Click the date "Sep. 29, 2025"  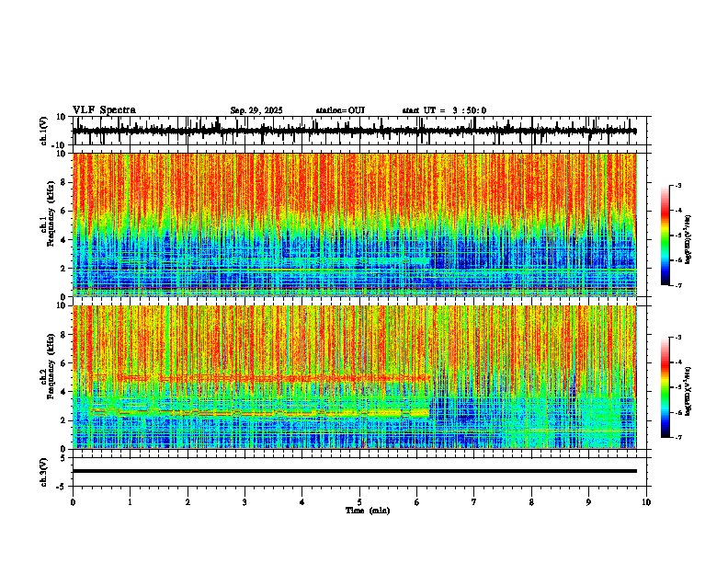[x=256, y=110]
